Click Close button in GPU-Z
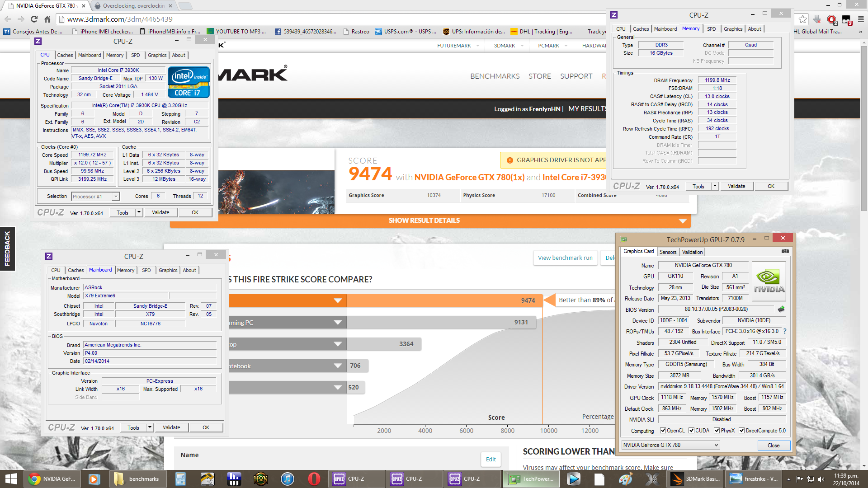 [x=774, y=445]
